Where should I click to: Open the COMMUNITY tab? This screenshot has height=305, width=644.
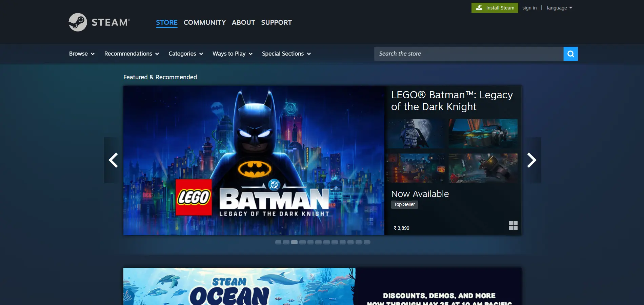[x=205, y=22]
